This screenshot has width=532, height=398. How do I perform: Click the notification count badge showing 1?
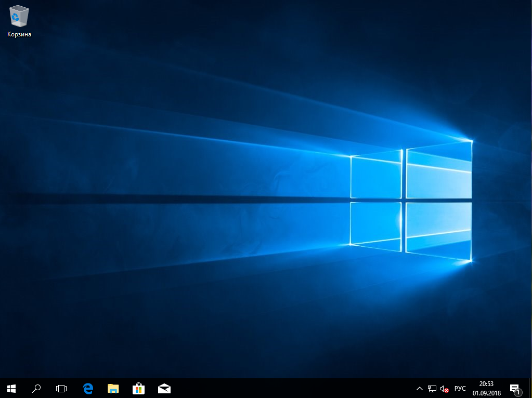point(518,392)
